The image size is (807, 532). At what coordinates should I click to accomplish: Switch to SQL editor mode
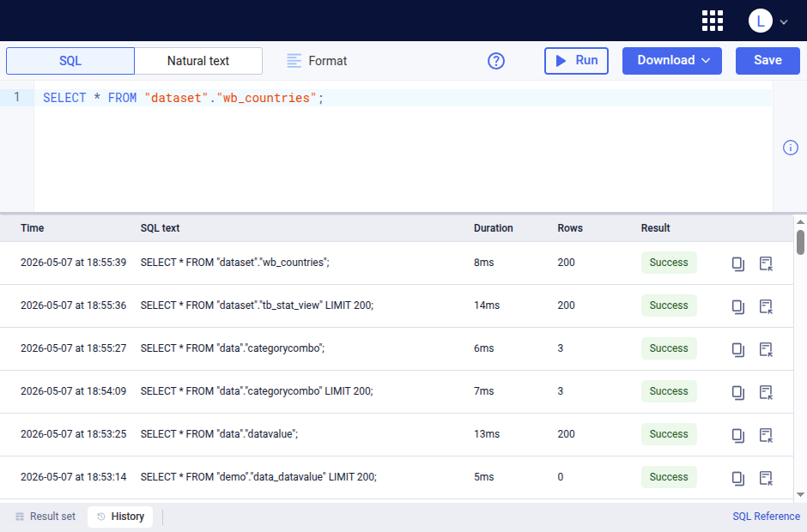point(70,61)
